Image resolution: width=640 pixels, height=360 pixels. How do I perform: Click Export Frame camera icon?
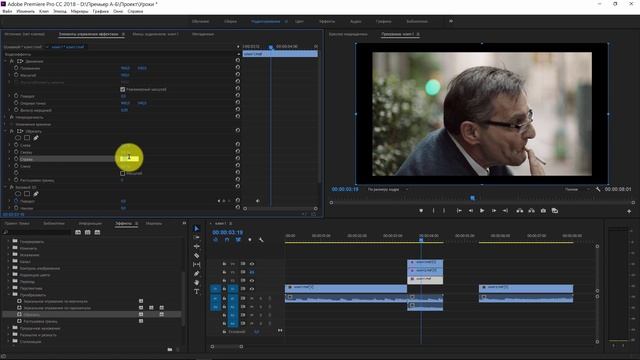pos(543,211)
